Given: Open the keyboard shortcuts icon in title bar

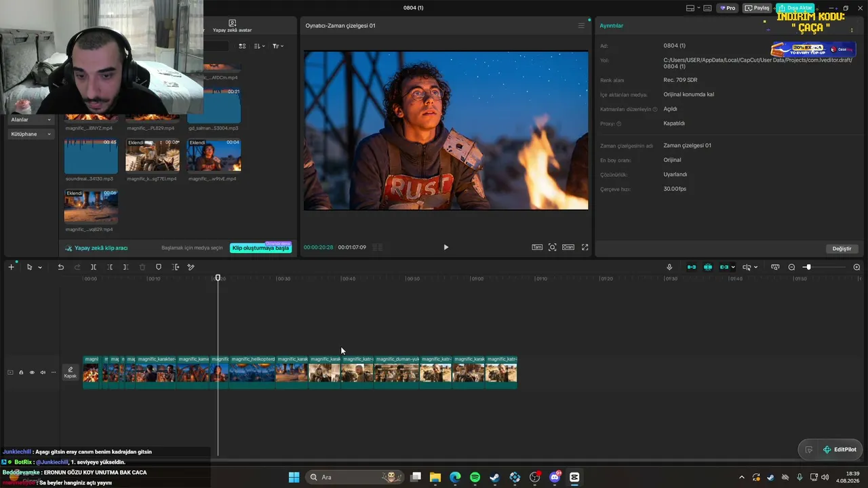Looking at the screenshot, I should [707, 8].
